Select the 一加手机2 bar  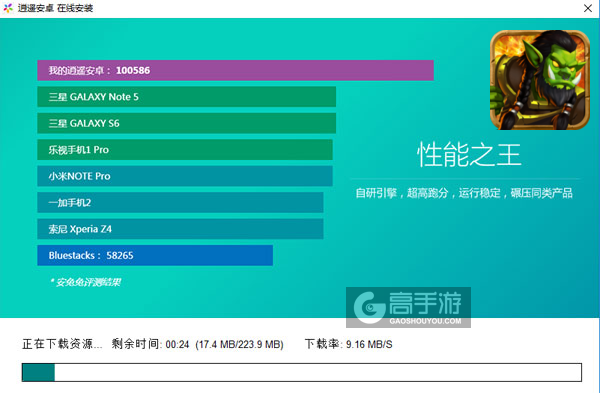(180, 202)
